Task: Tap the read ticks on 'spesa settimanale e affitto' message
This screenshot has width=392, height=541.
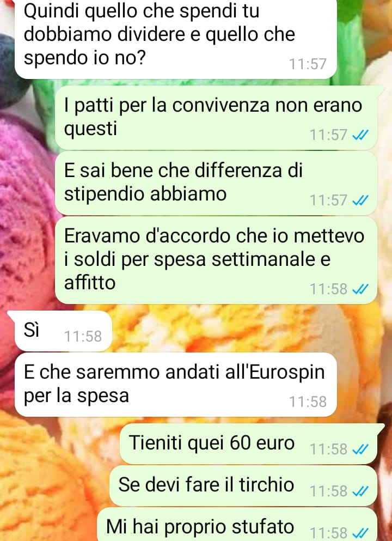Action: pyautogui.click(x=360, y=289)
